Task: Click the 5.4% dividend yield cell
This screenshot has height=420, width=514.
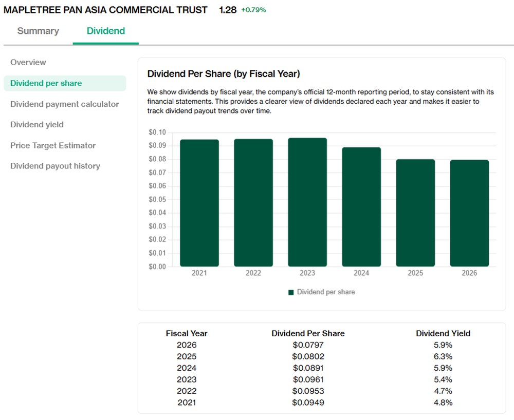Action: [443, 379]
